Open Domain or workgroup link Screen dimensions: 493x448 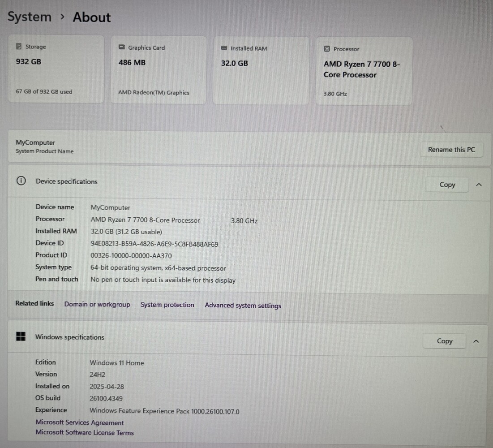pyautogui.click(x=97, y=304)
